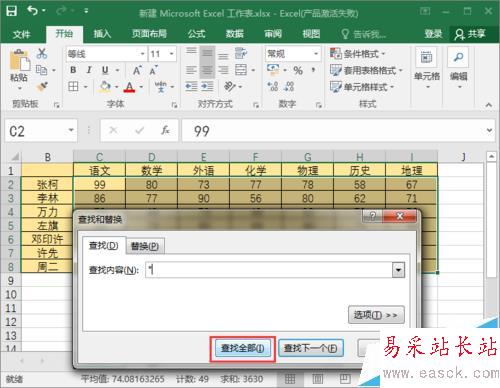Open 单元格样式 cell styles menu
The image size is (500, 388).
pyautogui.click(x=362, y=87)
